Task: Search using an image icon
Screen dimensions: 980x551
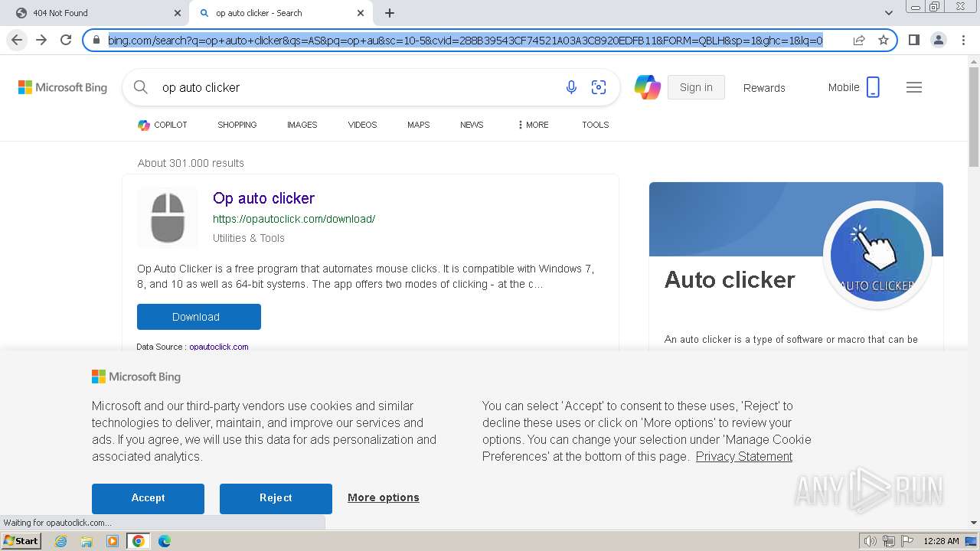Action: click(x=599, y=87)
